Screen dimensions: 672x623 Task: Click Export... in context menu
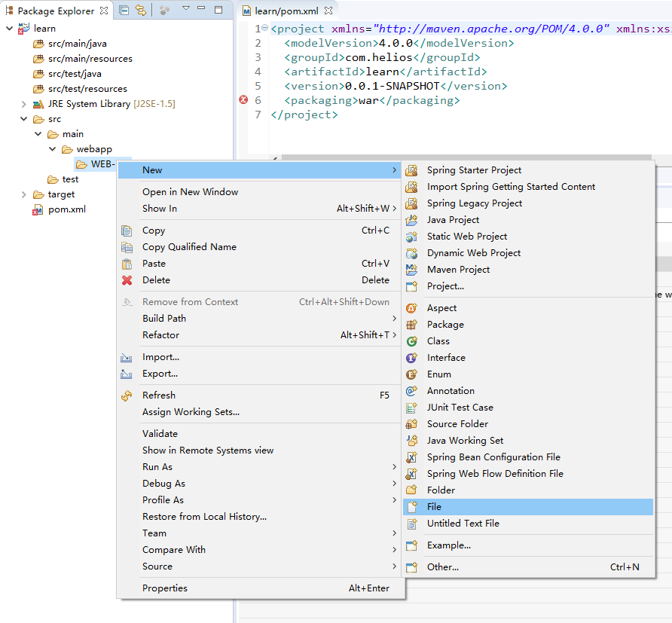click(x=259, y=374)
